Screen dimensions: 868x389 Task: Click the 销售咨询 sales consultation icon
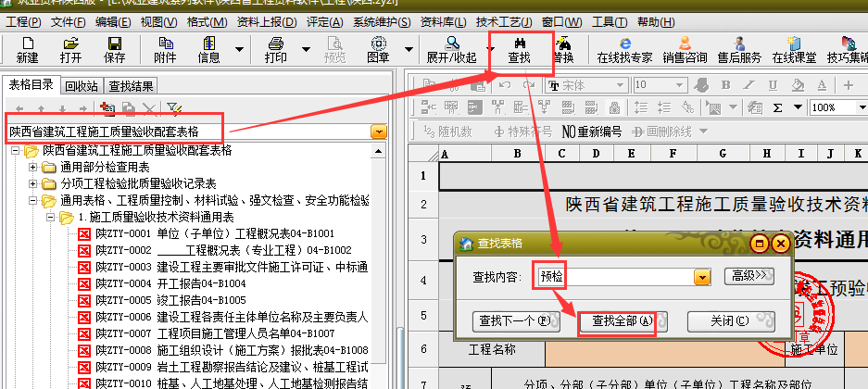(685, 49)
